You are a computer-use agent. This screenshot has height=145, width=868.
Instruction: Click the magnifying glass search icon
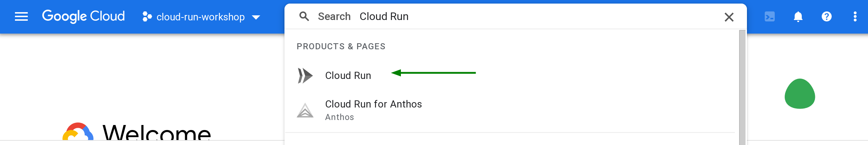[x=304, y=16]
